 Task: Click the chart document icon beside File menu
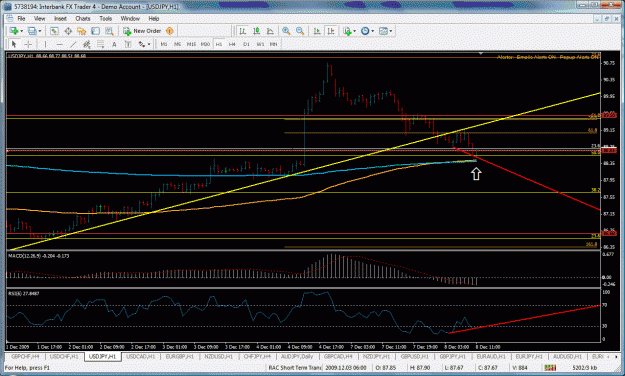[x=10, y=18]
